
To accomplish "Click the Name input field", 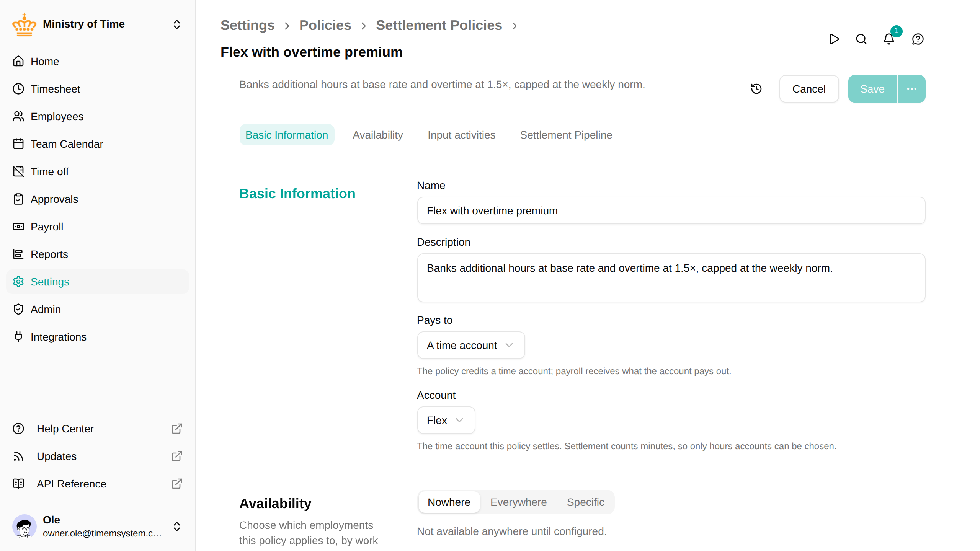I will click(671, 210).
